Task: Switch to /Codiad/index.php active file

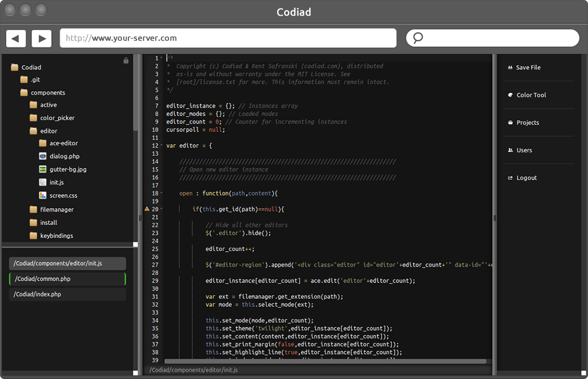Action: tap(67, 294)
